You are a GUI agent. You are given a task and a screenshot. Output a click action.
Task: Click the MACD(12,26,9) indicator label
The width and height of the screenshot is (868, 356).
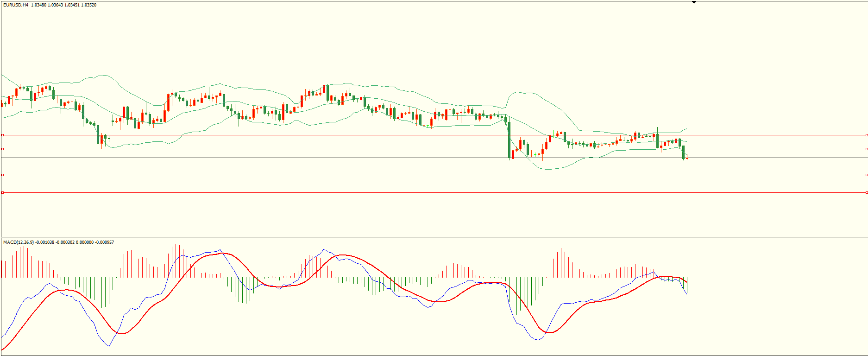click(x=19, y=242)
